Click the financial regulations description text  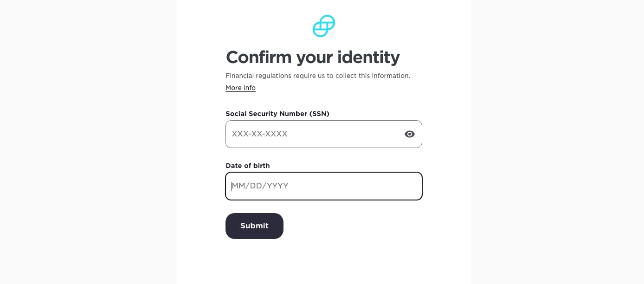[318, 76]
